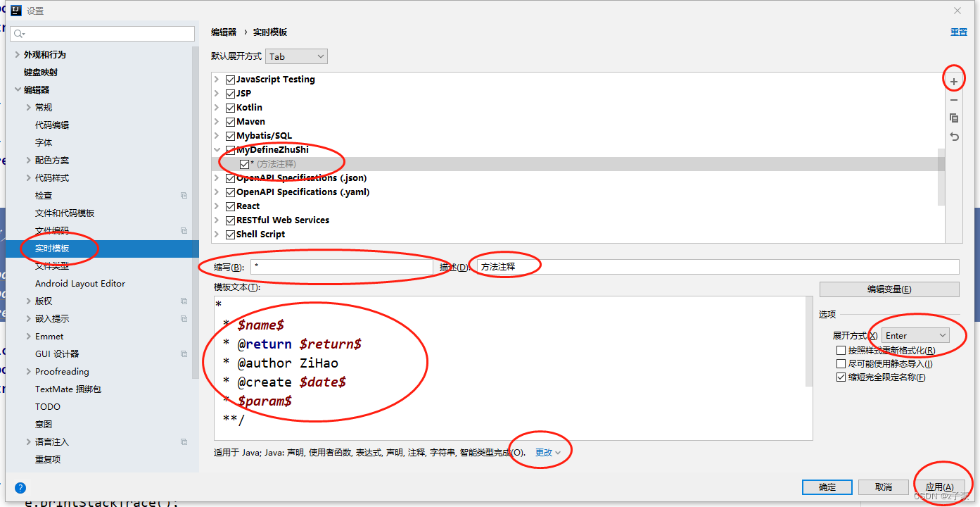Click 编辑变量(E) button
The width and height of the screenshot is (980, 507).
tap(889, 289)
